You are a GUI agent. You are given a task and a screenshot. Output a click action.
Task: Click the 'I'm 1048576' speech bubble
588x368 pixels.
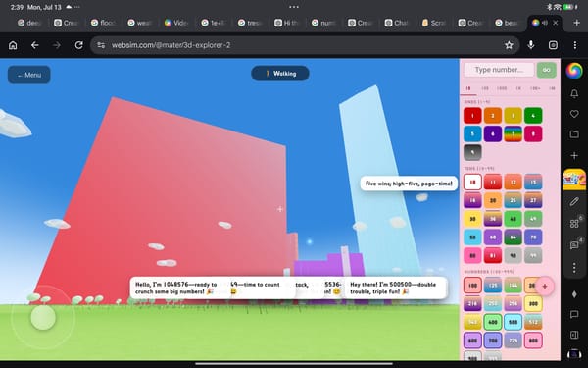pos(180,288)
